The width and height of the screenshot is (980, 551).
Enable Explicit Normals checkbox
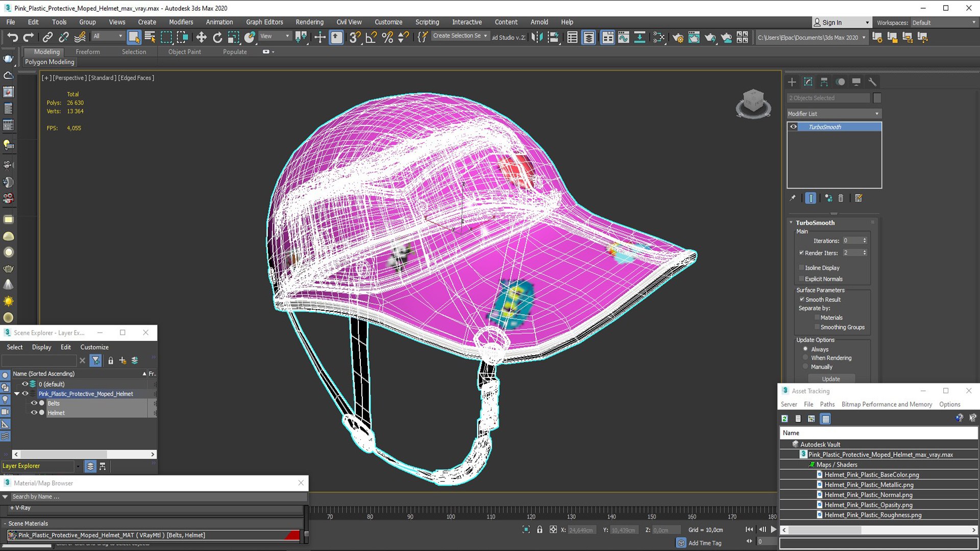tap(801, 279)
